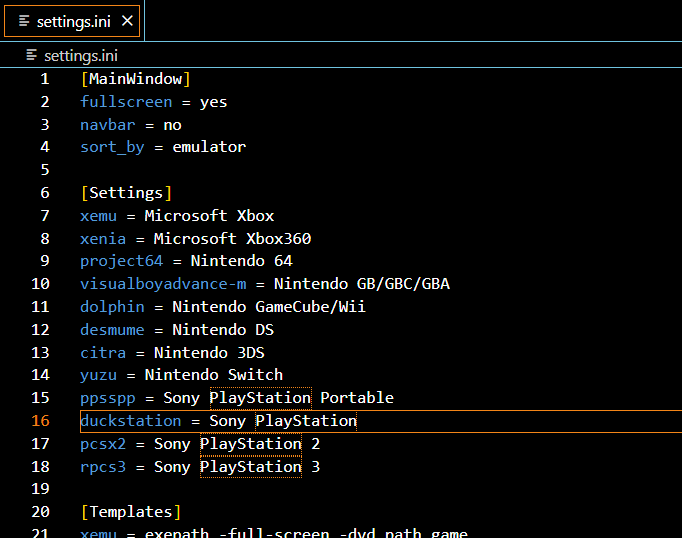This screenshot has height=538, width=682.
Task: Click the xemu key on line 7
Action: [x=99, y=216]
